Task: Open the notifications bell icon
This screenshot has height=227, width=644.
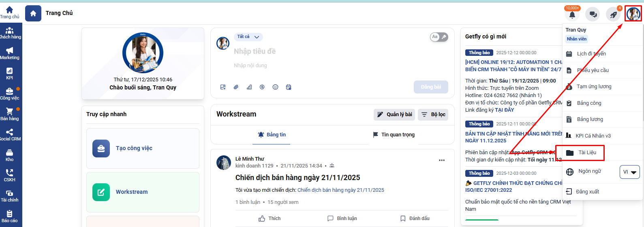Action: (x=572, y=15)
